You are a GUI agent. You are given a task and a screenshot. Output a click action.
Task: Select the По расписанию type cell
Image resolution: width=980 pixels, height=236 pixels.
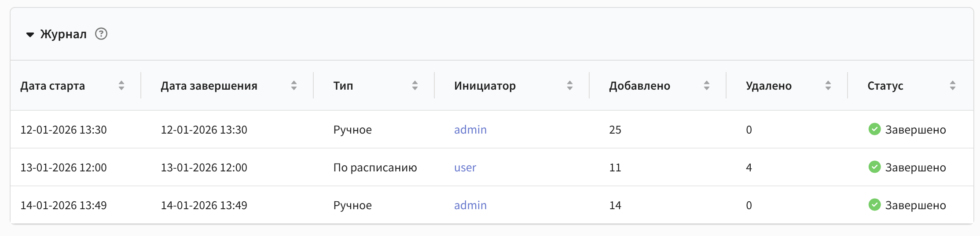375,167
